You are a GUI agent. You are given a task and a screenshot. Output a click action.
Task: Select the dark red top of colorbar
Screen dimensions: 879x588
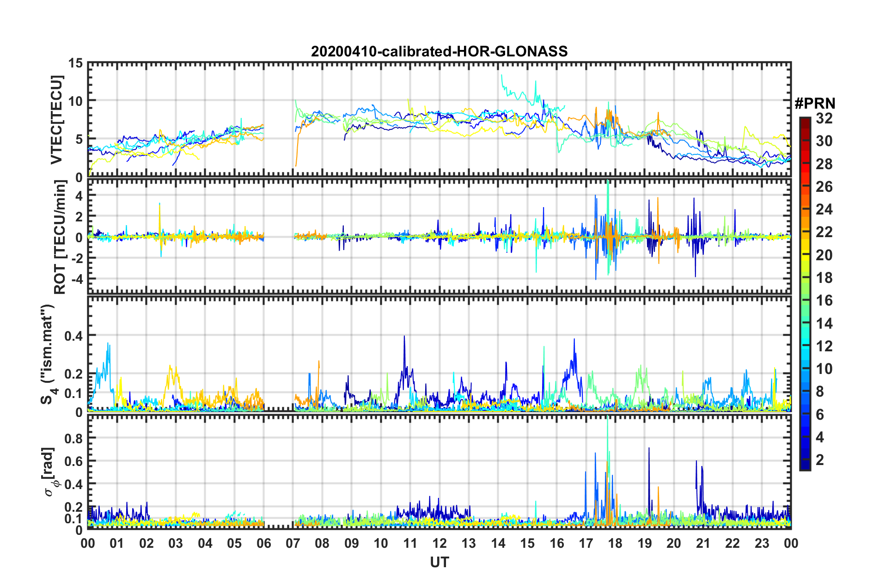(805, 121)
